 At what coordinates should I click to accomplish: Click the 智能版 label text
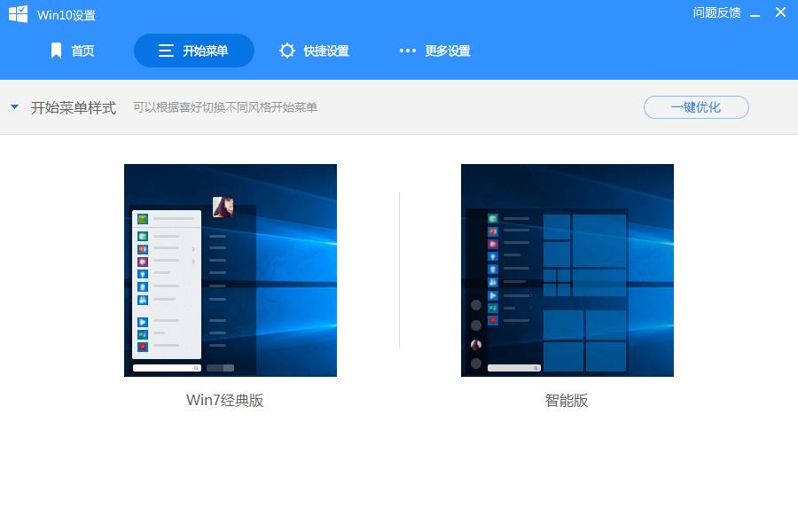(x=567, y=401)
